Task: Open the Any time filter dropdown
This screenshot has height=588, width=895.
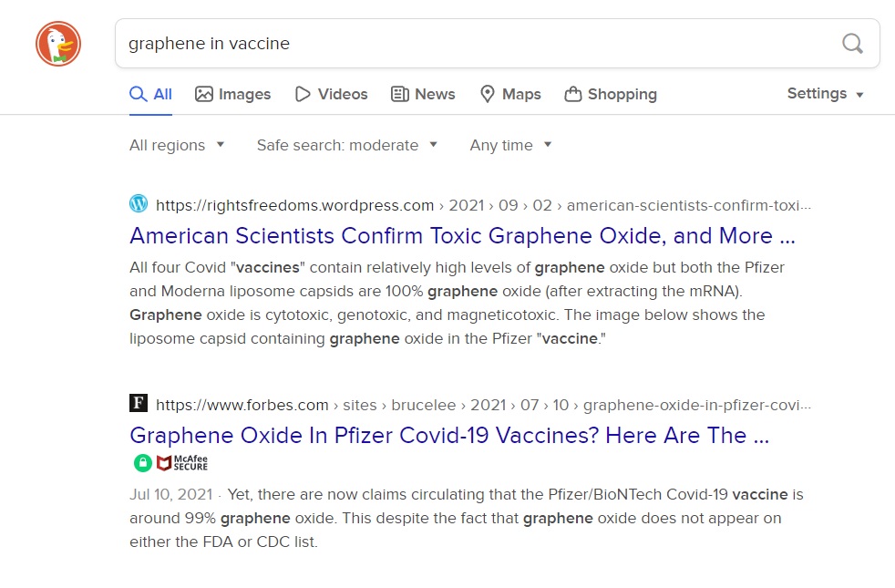Action: (x=511, y=145)
